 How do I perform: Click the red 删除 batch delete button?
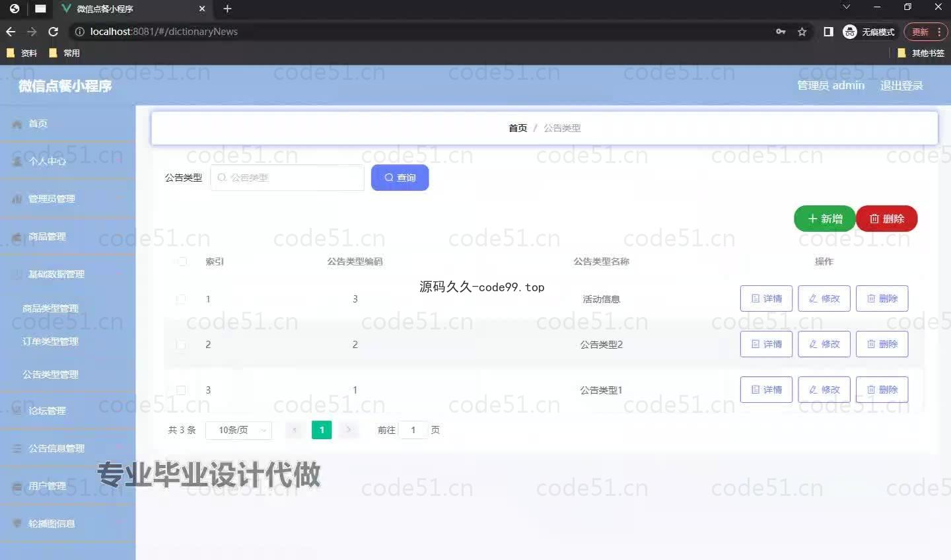click(887, 219)
